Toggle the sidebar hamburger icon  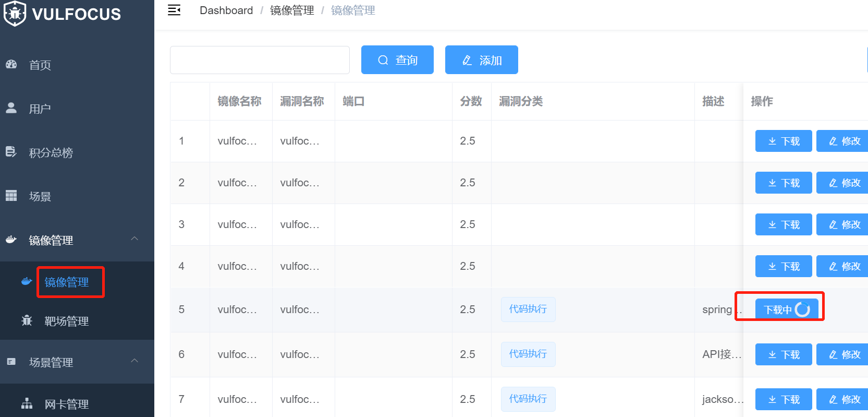(174, 10)
